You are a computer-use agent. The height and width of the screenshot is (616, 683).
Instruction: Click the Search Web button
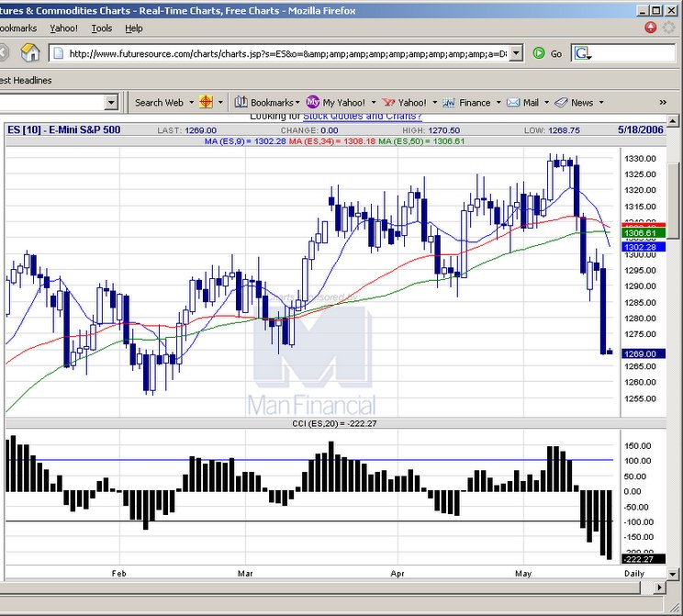tap(159, 103)
